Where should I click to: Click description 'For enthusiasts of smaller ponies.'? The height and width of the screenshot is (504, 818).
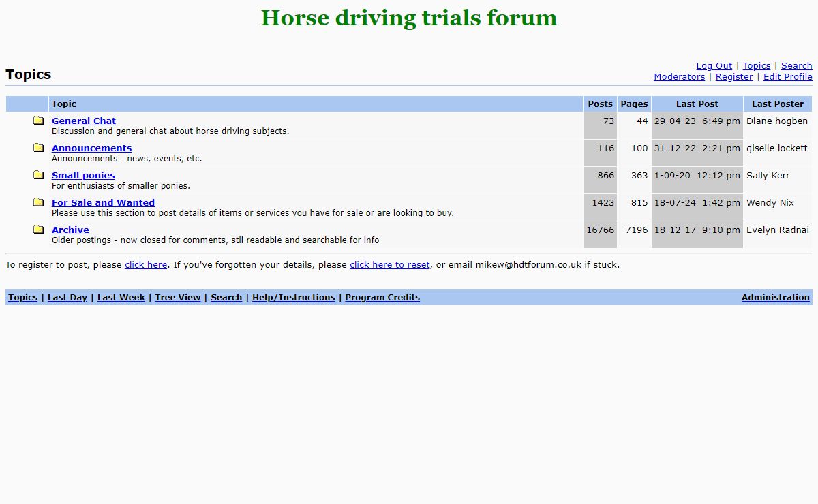[121, 186]
